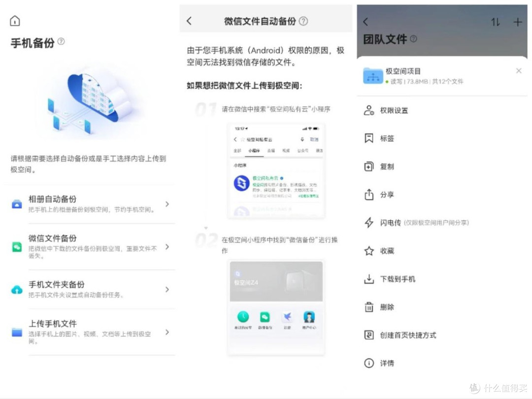Choose 创建首页快捷方式 menu item
The height and width of the screenshot is (399, 532).
pyautogui.click(x=442, y=335)
